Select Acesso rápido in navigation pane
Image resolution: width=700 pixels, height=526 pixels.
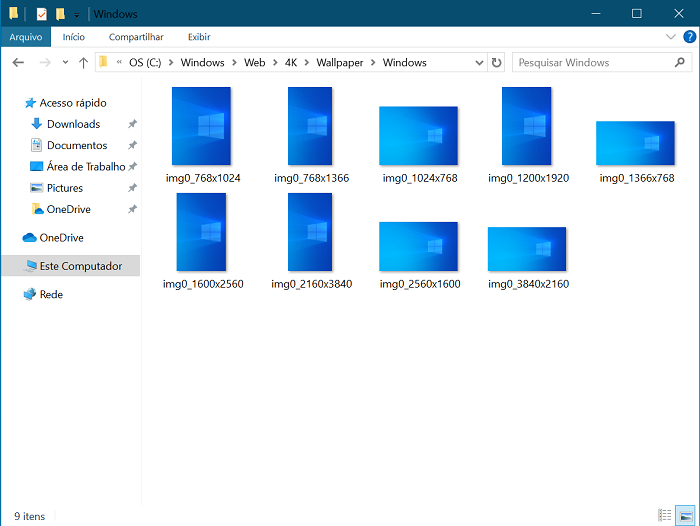[73, 103]
